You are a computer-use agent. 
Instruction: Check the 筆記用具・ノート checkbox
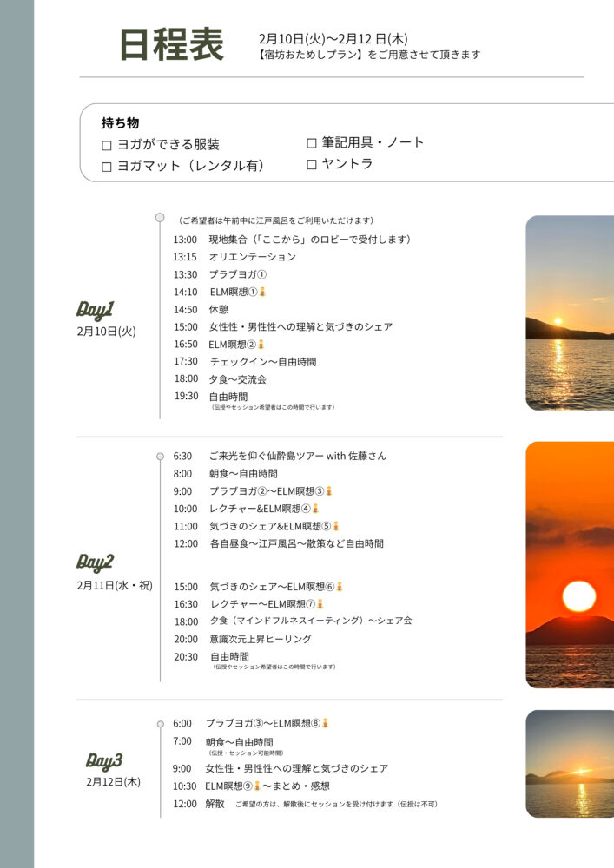click(x=312, y=143)
